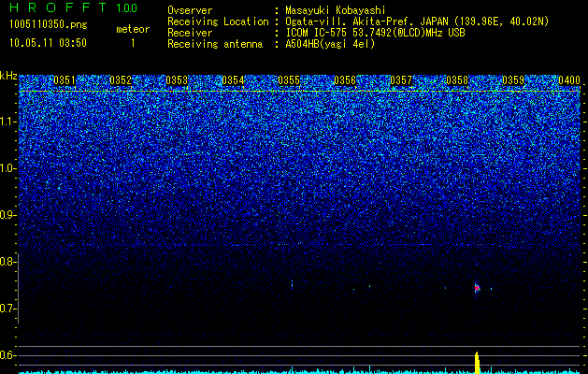The height and width of the screenshot is (374, 588).
Task: Click the bright meteor echo on the spectrogram
Action: pos(477,288)
